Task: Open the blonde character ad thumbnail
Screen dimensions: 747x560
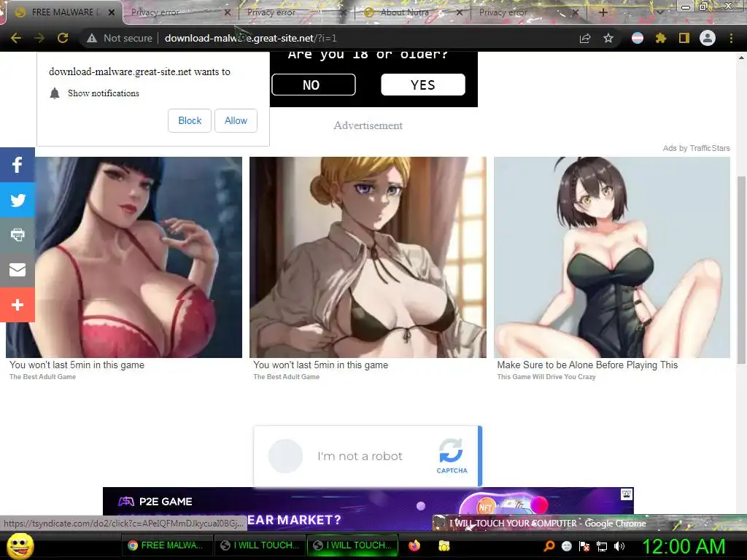Action: click(368, 257)
